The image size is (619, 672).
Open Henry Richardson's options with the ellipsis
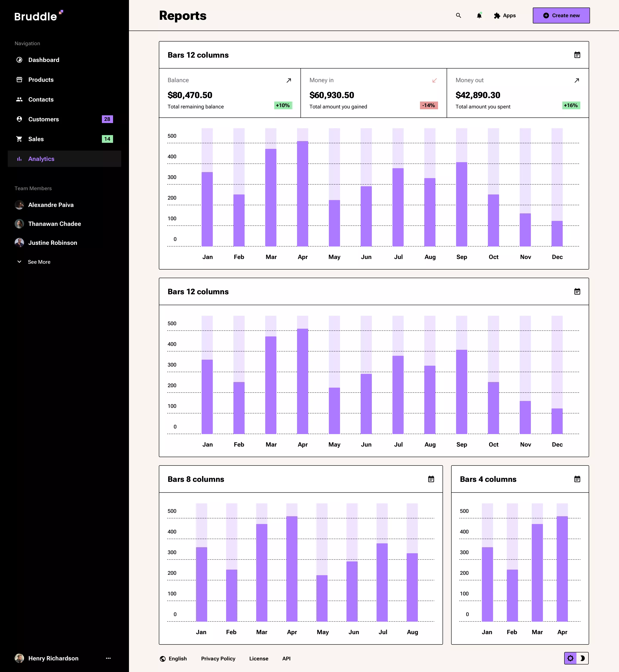click(108, 658)
